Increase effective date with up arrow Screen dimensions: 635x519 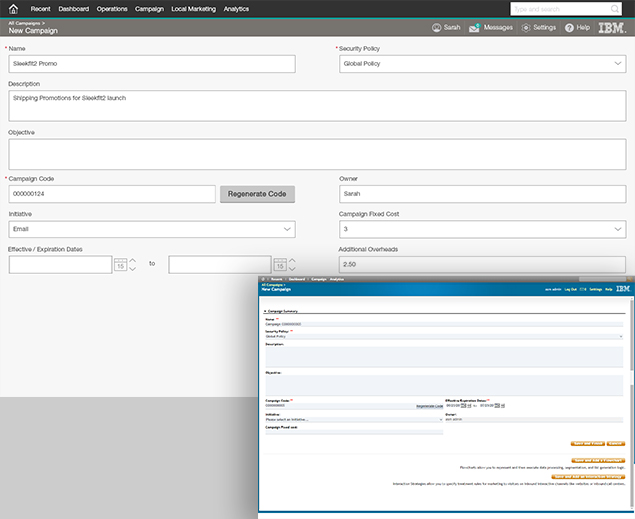(132, 260)
